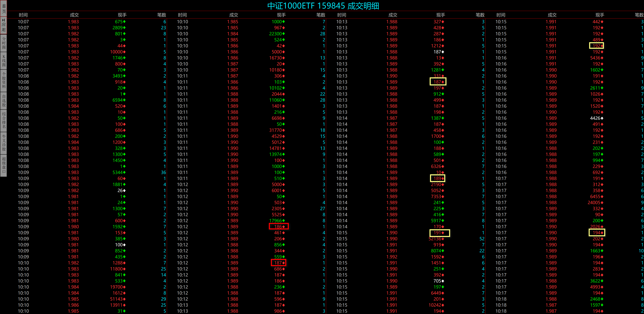Screen dimensions: 644x314
Task: Open the 应用 sidebar tab
Action: tap(4, 25)
